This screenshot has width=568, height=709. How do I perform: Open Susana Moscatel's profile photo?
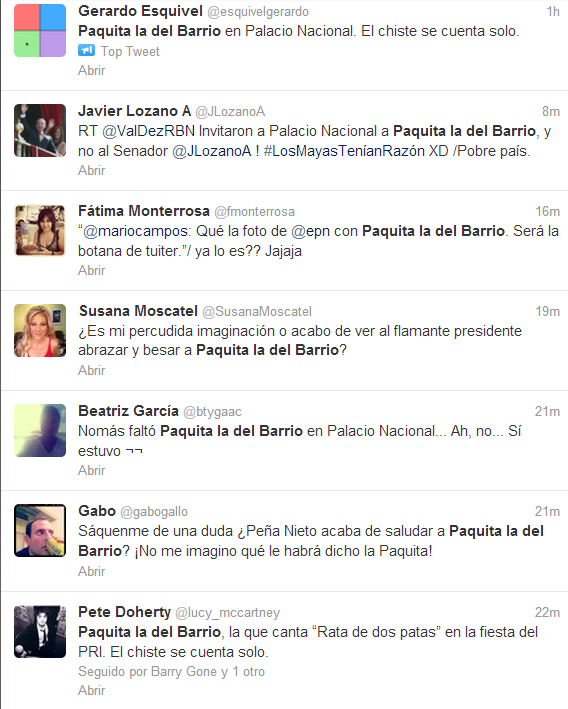tap(40, 331)
